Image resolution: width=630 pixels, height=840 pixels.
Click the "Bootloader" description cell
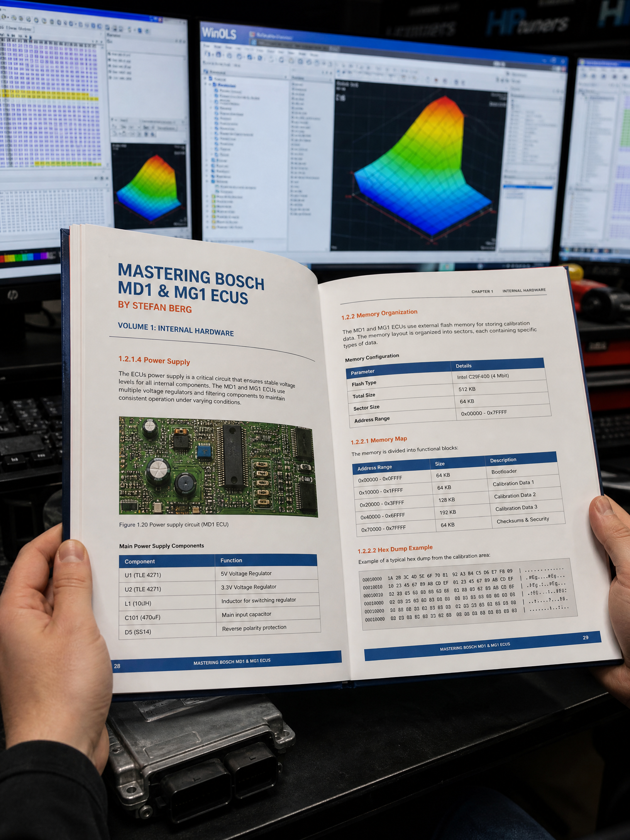point(522,471)
